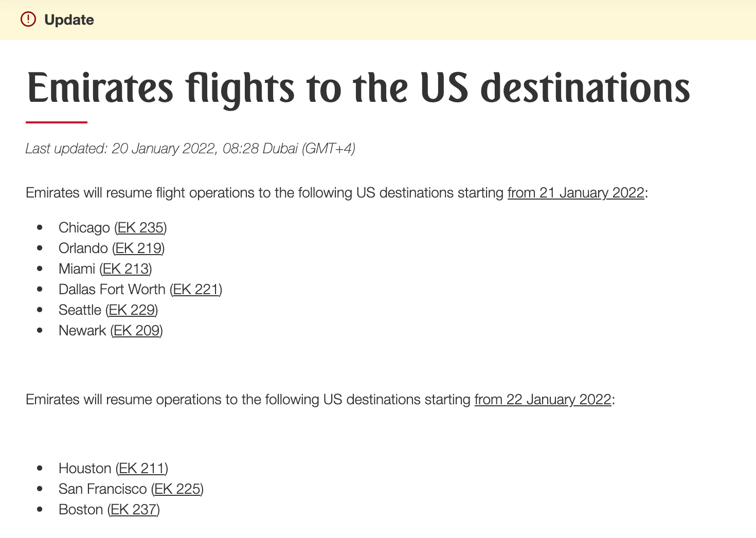The width and height of the screenshot is (756, 538).
Task: Click the red exclamation alert icon
Action: (x=28, y=20)
